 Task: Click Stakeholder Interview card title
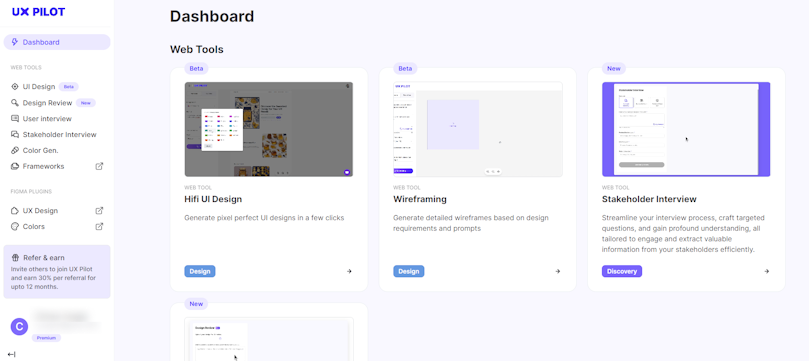[x=649, y=199]
